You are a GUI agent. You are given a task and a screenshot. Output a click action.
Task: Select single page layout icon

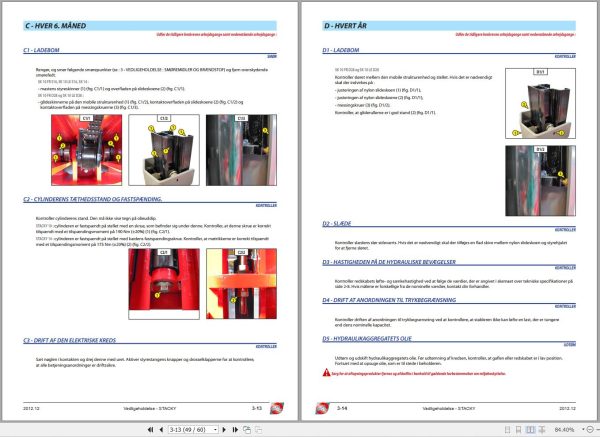coord(507,430)
